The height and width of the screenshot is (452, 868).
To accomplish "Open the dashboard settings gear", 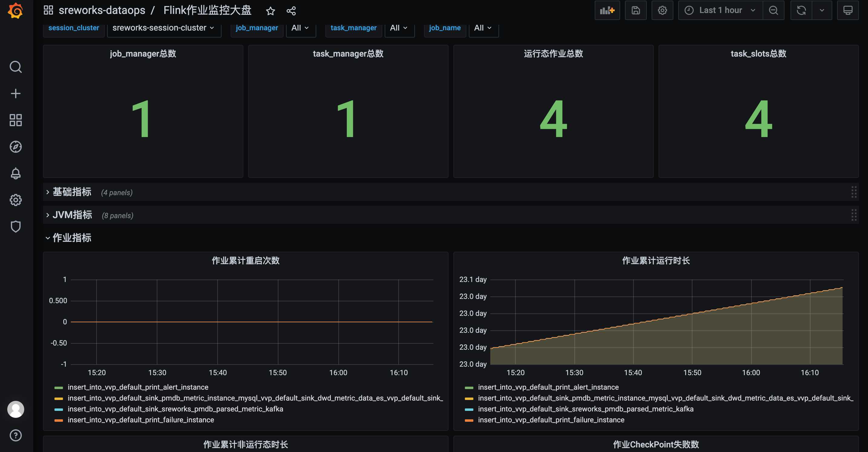I will click(662, 11).
